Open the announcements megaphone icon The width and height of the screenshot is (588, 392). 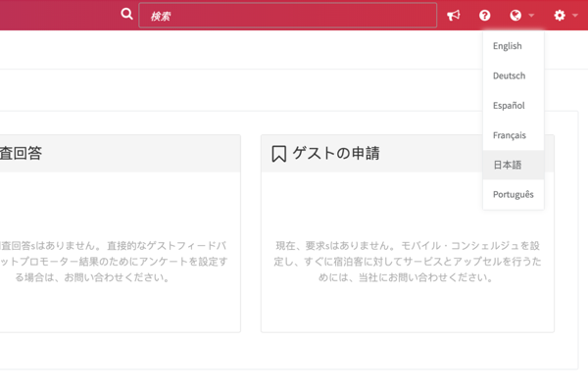pos(454,16)
